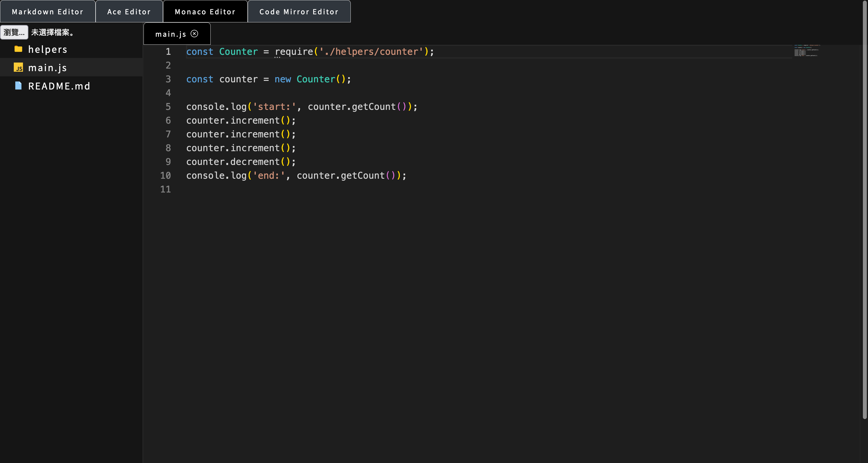Click the JS icon beside main.js
This screenshot has width=868, height=463.
pyautogui.click(x=18, y=68)
